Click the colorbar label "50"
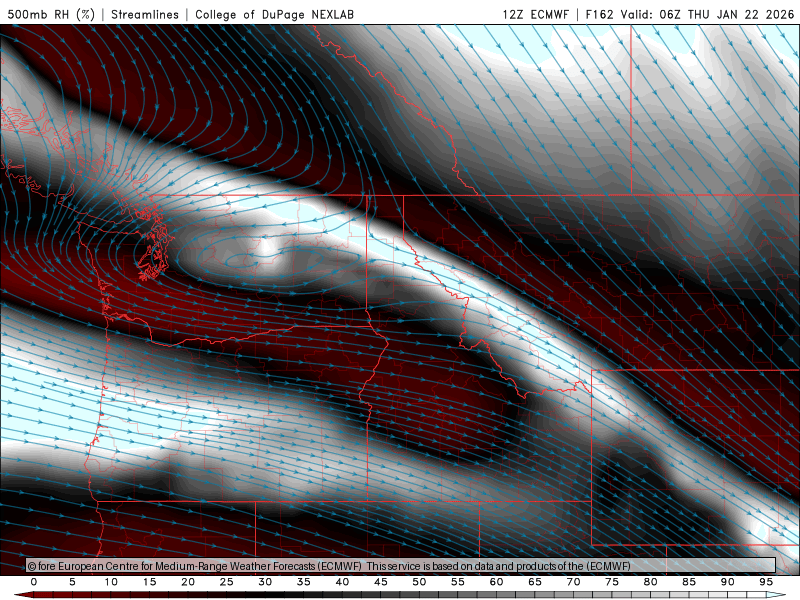800x600 pixels. [419, 582]
